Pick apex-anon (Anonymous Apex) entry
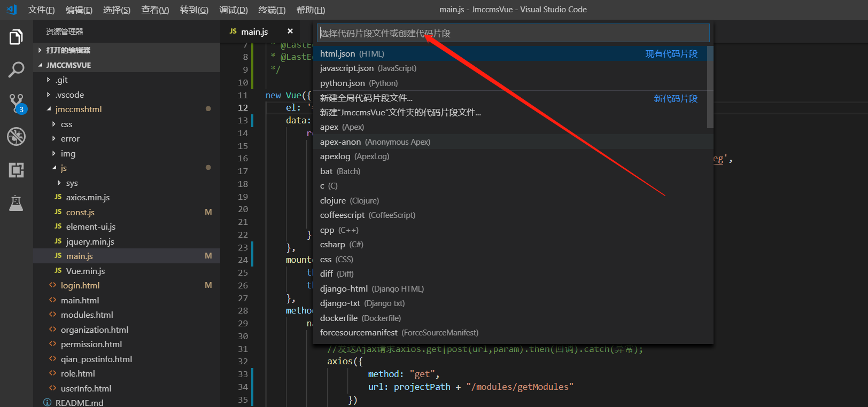Screen dimensions: 868x407 click(510, 142)
